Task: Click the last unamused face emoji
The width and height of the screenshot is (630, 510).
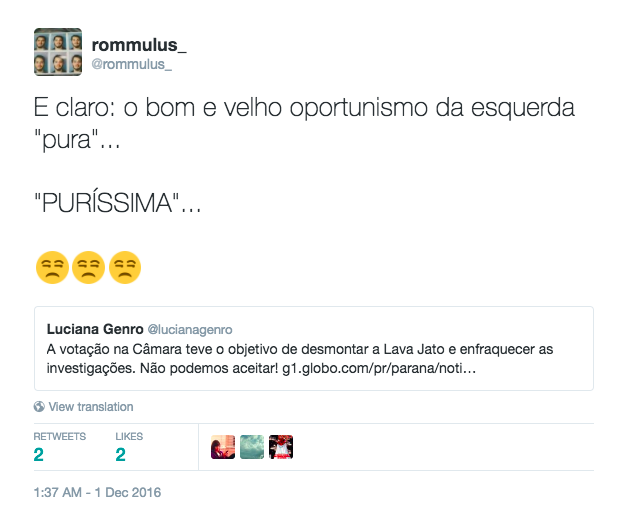Action: 125,267
